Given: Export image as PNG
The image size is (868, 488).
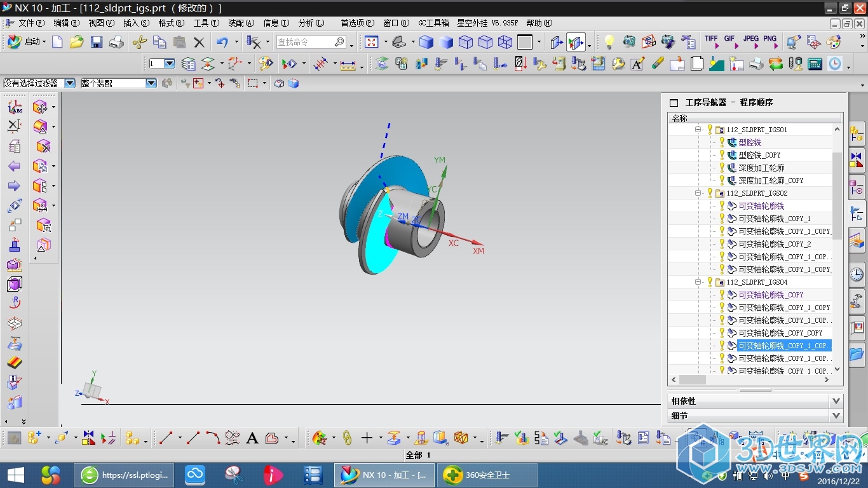Looking at the screenshot, I should click(x=770, y=42).
